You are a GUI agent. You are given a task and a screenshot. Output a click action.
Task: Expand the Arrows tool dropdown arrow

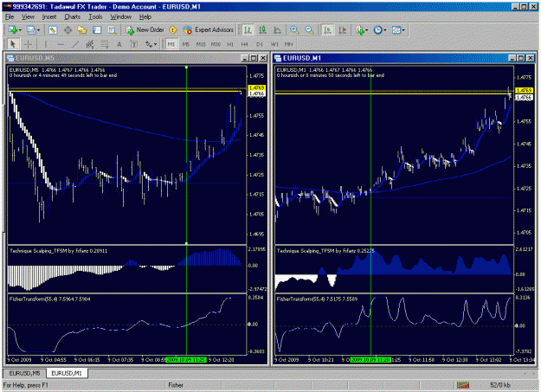(x=156, y=44)
